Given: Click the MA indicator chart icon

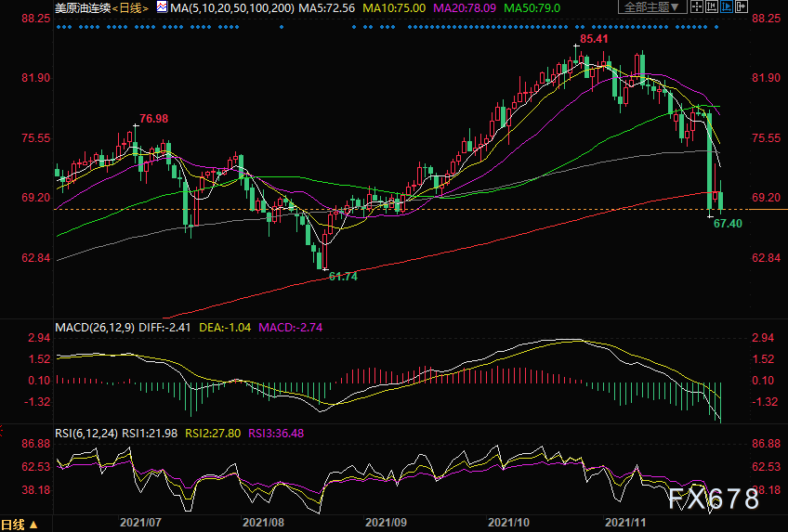Looking at the screenshot, I should [x=162, y=7].
